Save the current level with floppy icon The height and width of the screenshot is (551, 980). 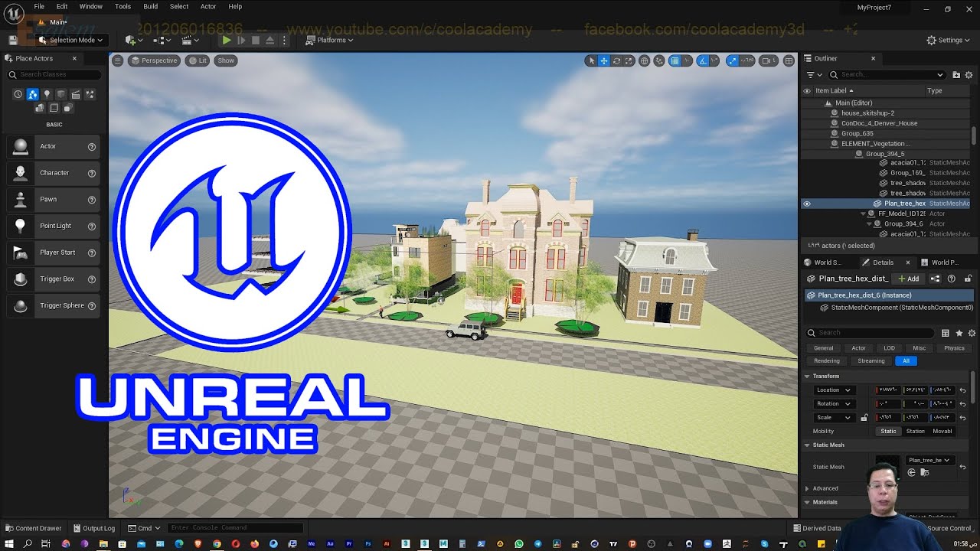tap(13, 40)
